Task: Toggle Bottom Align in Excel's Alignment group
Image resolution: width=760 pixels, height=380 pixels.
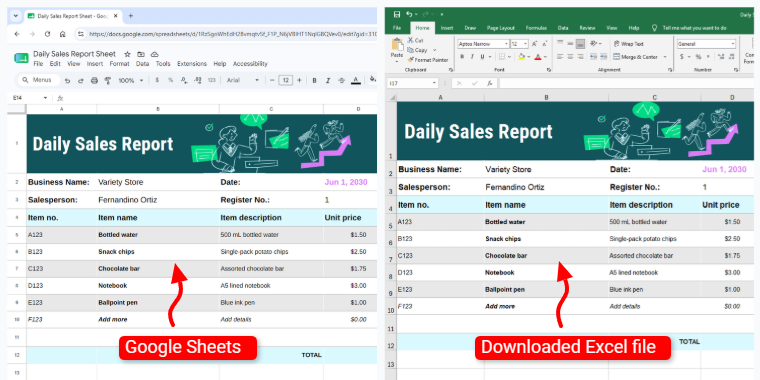Action: [x=580, y=44]
